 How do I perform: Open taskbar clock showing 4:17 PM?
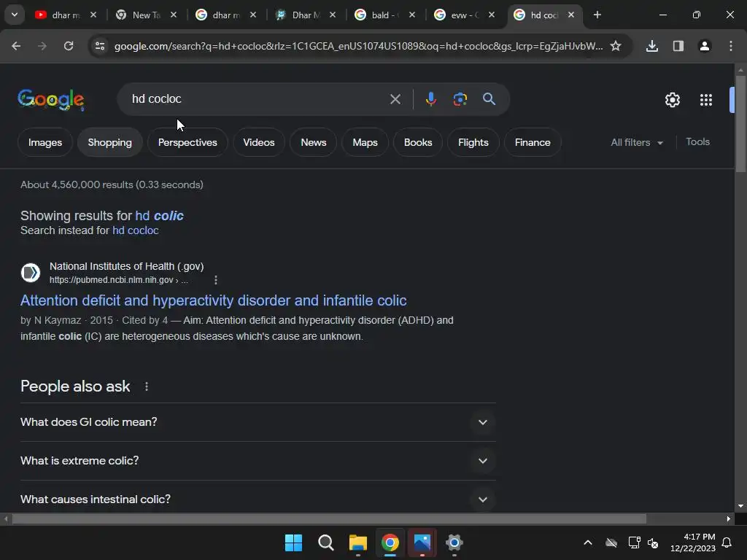pos(693,542)
